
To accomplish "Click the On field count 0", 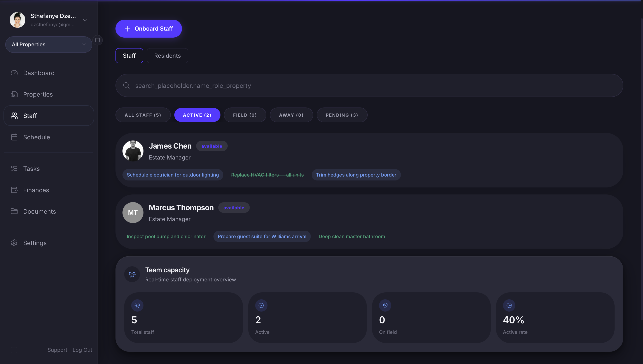I will 382,320.
